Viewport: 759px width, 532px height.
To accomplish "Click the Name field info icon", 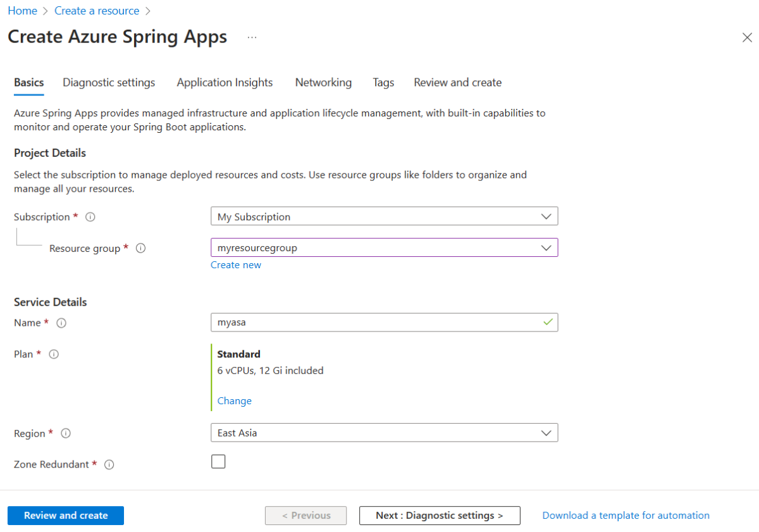I will pyautogui.click(x=61, y=323).
